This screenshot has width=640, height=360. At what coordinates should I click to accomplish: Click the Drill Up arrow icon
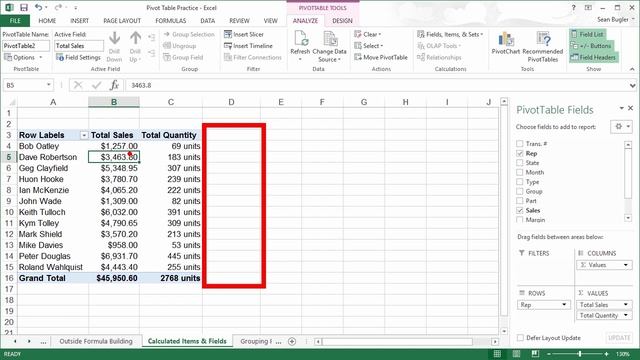[135, 39]
